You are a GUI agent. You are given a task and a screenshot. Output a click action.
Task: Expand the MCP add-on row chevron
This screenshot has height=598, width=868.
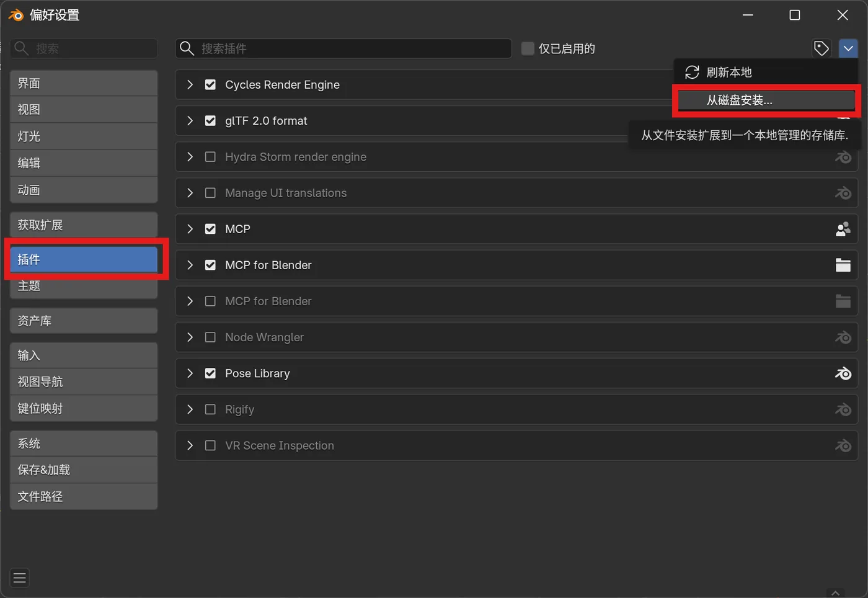click(x=190, y=229)
